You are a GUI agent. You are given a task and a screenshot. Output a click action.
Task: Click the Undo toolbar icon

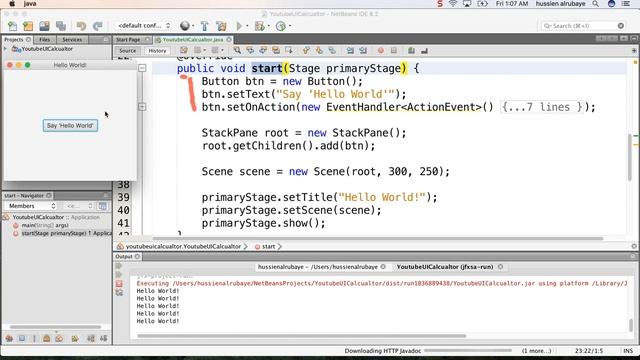[81, 26]
